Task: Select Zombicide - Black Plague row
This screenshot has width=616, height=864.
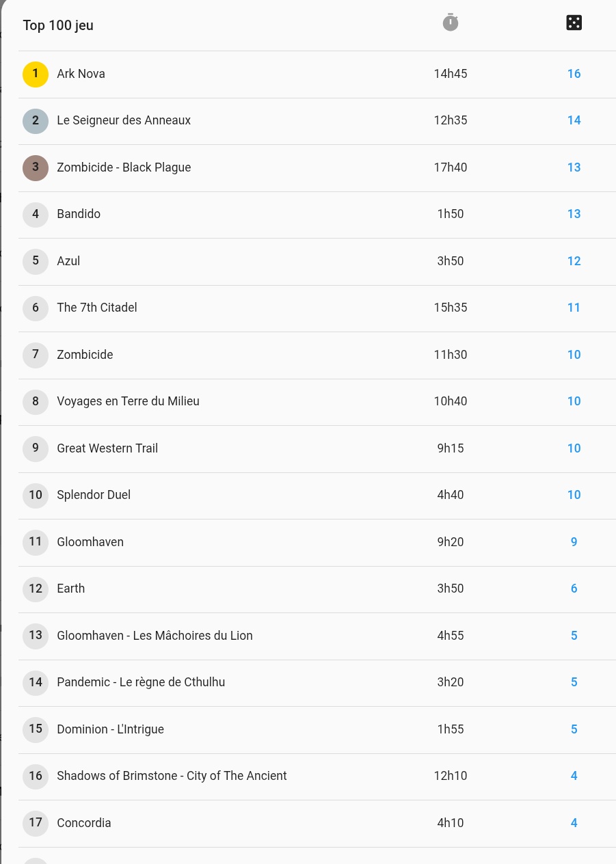Action: tap(317, 167)
